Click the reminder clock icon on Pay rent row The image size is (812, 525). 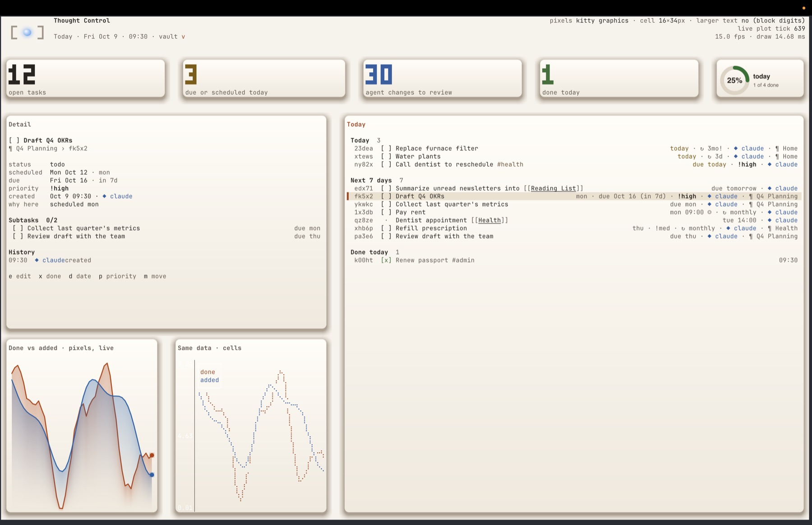(x=710, y=212)
